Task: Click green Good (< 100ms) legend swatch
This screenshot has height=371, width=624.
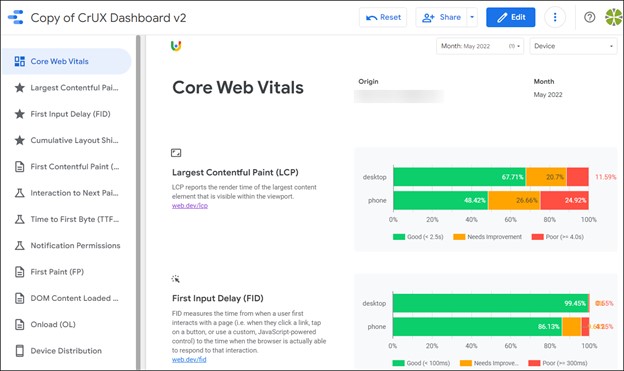Action: pos(398,363)
